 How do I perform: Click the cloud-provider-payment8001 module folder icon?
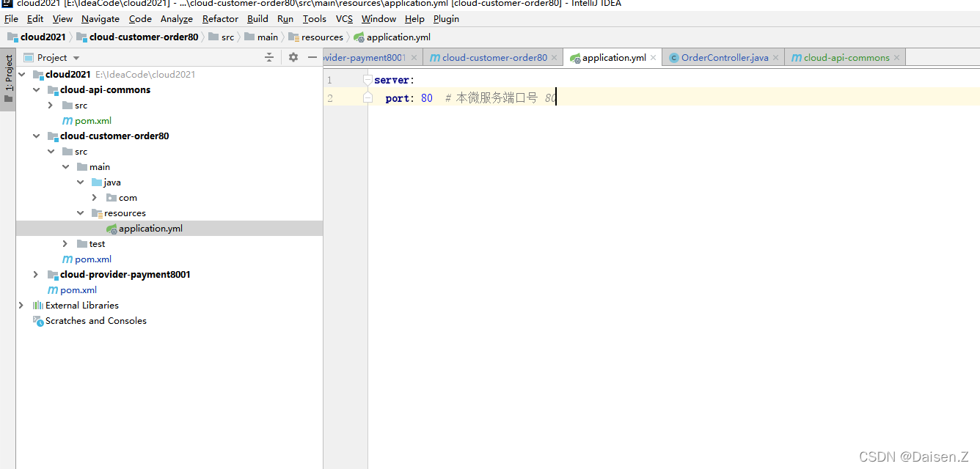53,275
